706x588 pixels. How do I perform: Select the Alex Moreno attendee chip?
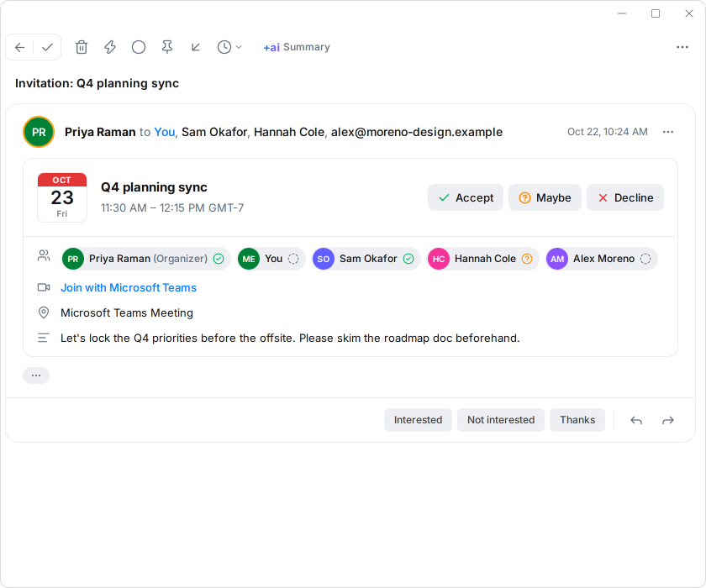601,259
